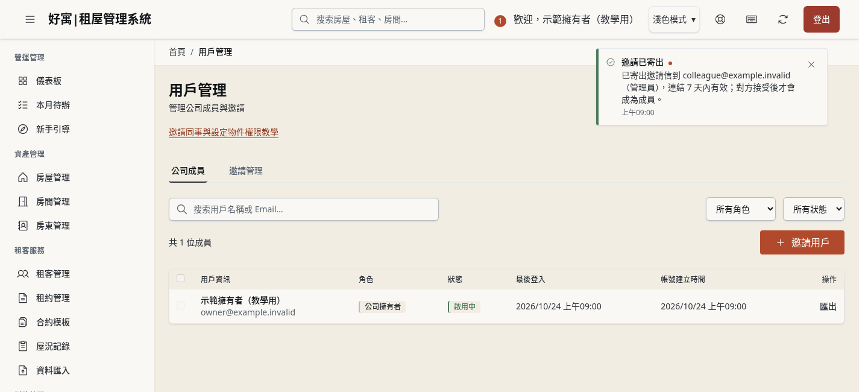
Task: Click the 房屋管理 house icon
Action: (x=23, y=177)
